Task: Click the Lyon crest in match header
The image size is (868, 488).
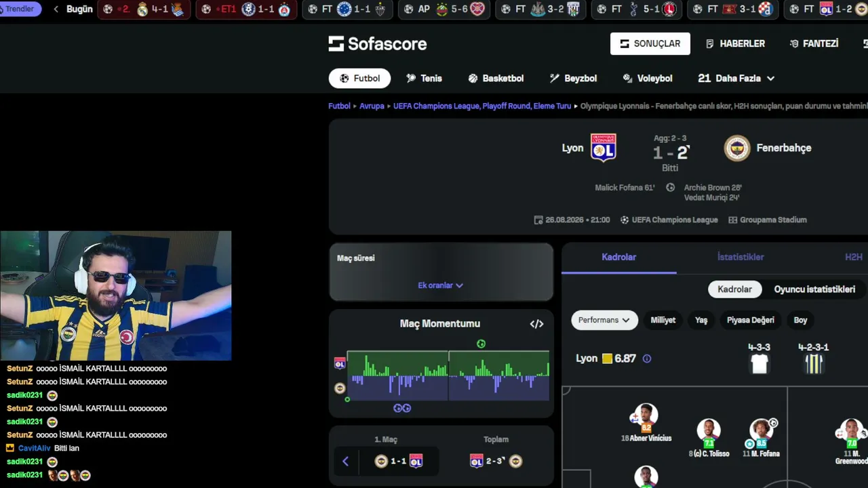Action: click(603, 148)
